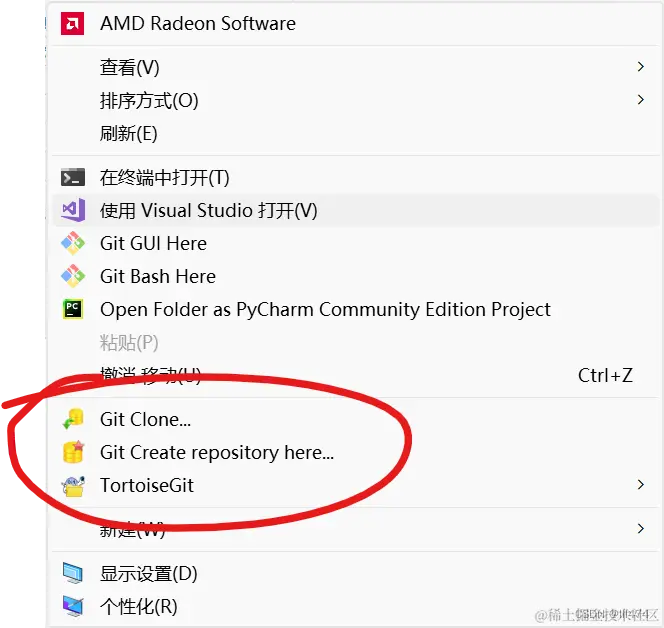The height and width of the screenshot is (628, 664).
Task: Click the Ctrl+Z undo move entry
Action: point(605,375)
